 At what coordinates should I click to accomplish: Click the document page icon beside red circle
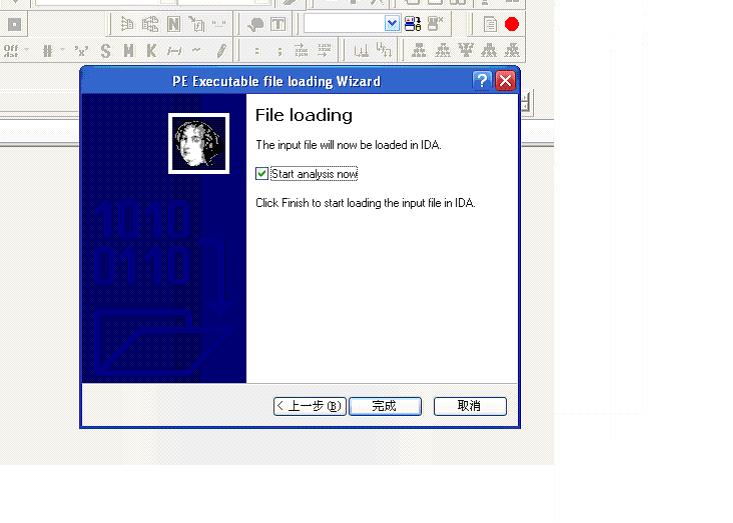tap(490, 24)
